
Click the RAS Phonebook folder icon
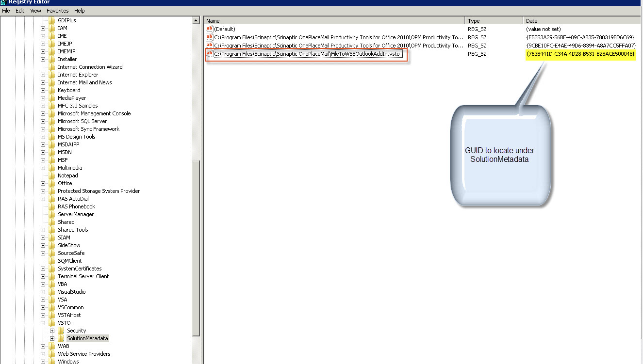(x=52, y=206)
